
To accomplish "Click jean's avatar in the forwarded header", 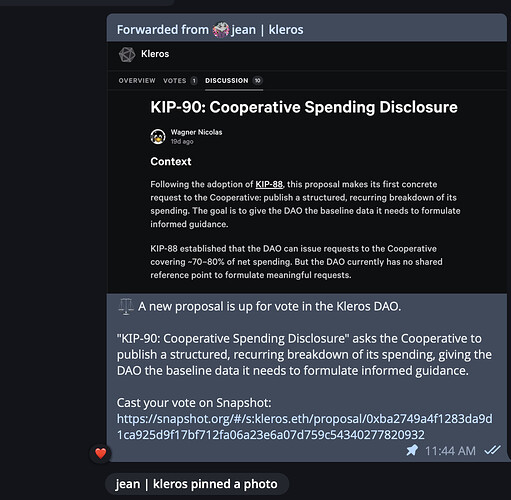I will click(221, 30).
